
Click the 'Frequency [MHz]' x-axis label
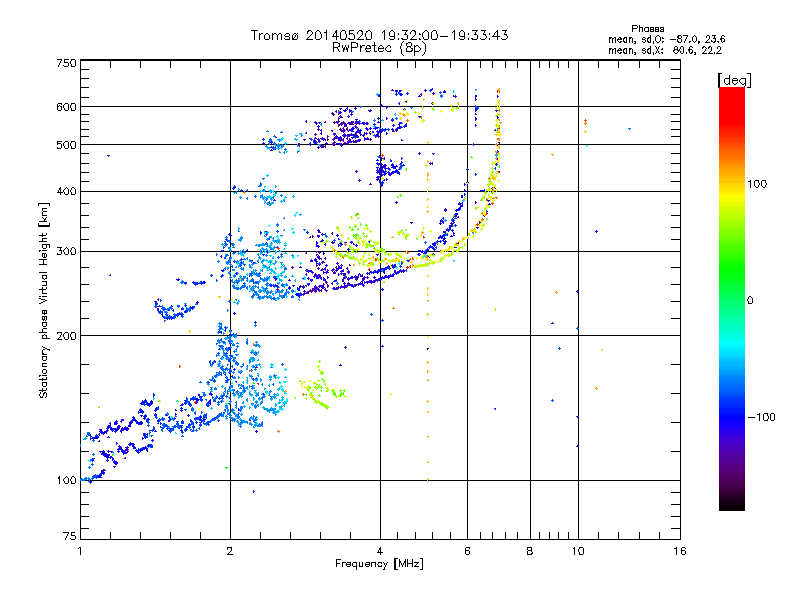click(379, 564)
